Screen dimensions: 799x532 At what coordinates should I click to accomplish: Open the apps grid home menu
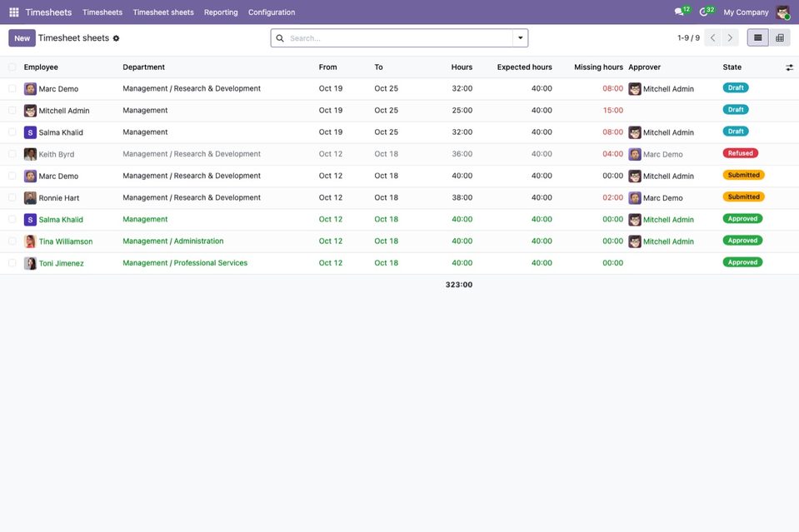point(14,12)
